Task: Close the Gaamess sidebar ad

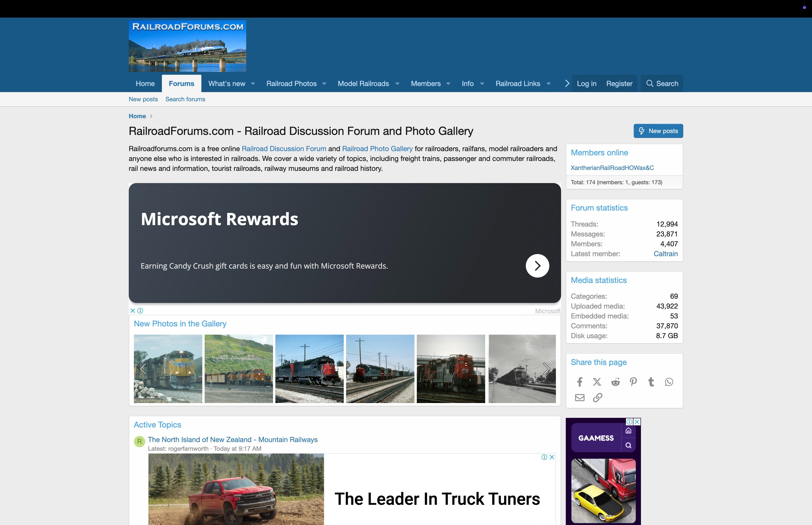Action: coord(637,422)
